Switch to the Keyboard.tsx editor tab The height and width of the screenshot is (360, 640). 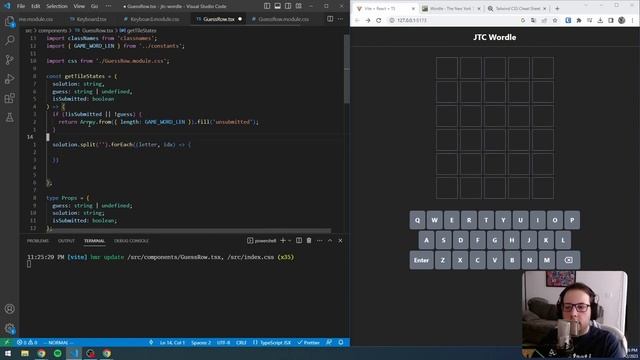pos(88,19)
